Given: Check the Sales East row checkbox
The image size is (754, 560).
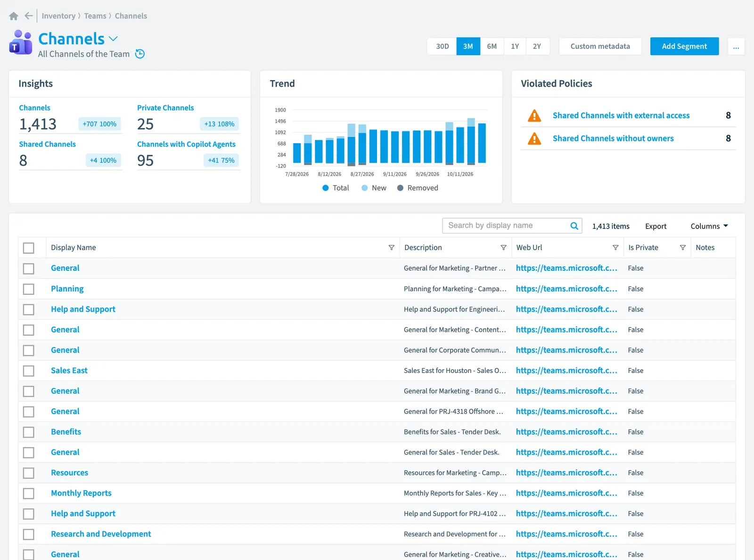Looking at the screenshot, I should (29, 371).
